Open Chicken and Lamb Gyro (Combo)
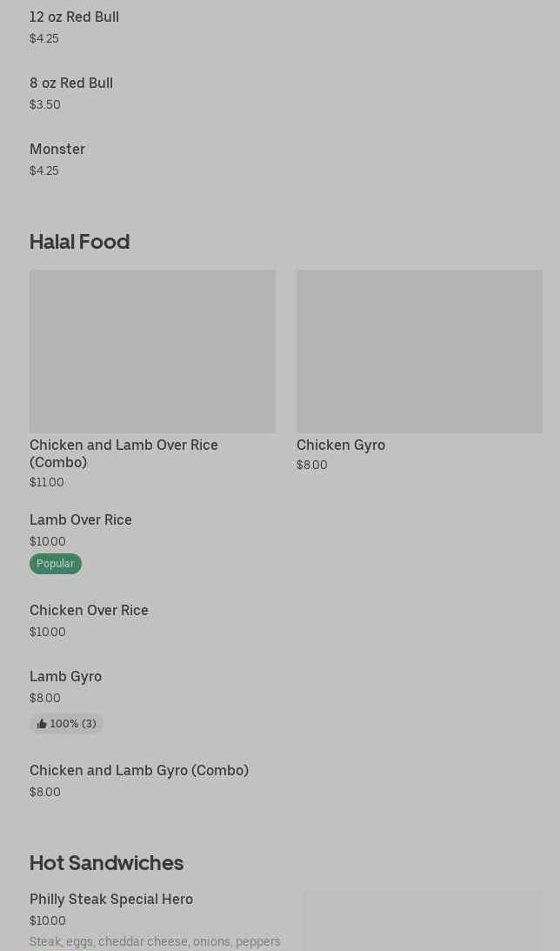Screen dimensions: 560x951 [139, 771]
